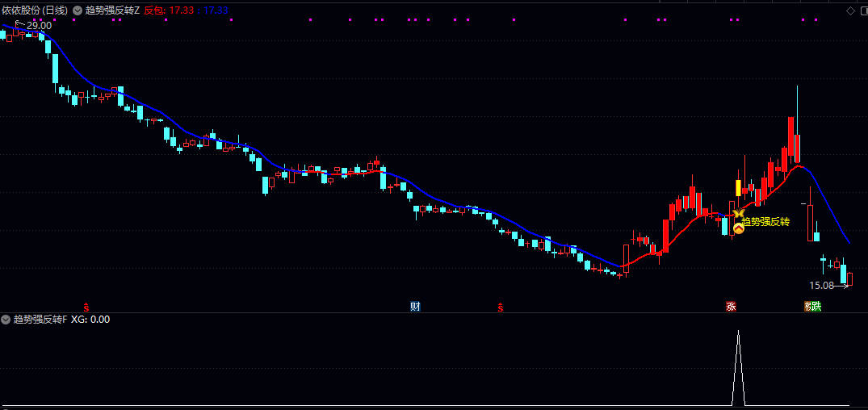Open the red 涨 event marker

coord(732,307)
